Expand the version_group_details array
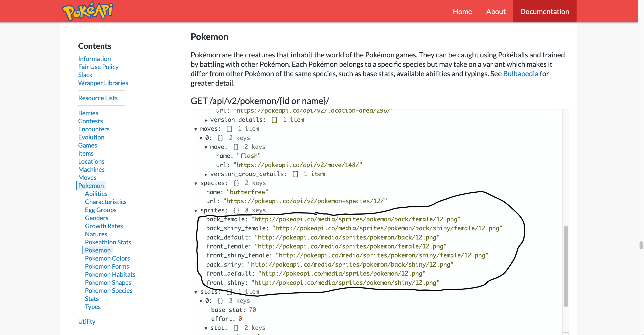644x335 pixels. click(x=207, y=174)
